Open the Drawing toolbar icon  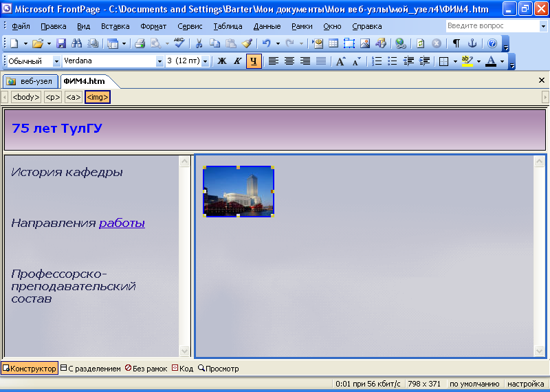pyautogui.click(x=381, y=43)
